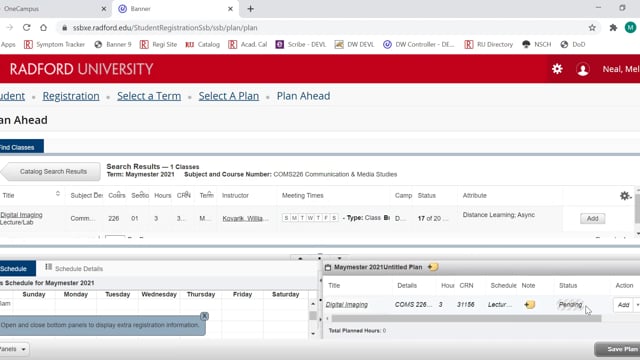Click schedule scroll up arrow
Viewport: 640px width, 360px height.
click(x=313, y=303)
